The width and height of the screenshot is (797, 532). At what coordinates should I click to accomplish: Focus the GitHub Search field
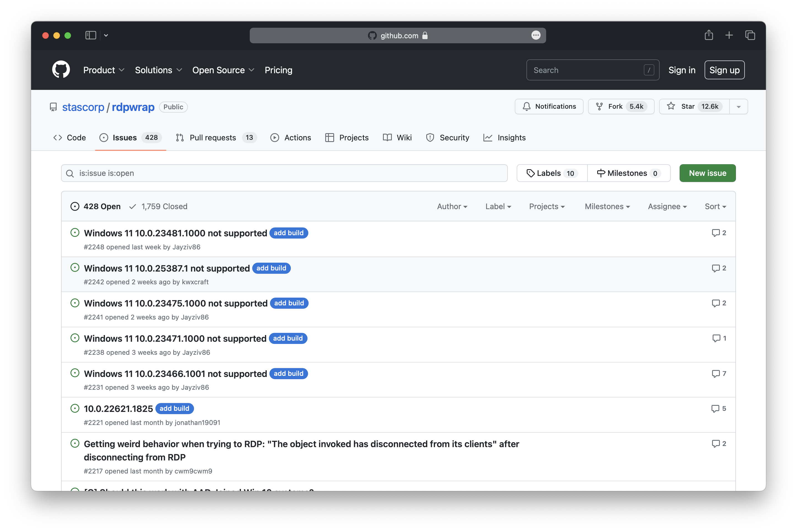point(593,70)
